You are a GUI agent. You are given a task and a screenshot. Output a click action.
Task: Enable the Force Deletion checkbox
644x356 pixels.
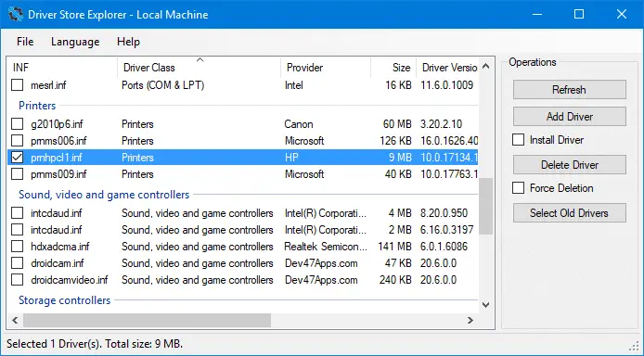518,188
